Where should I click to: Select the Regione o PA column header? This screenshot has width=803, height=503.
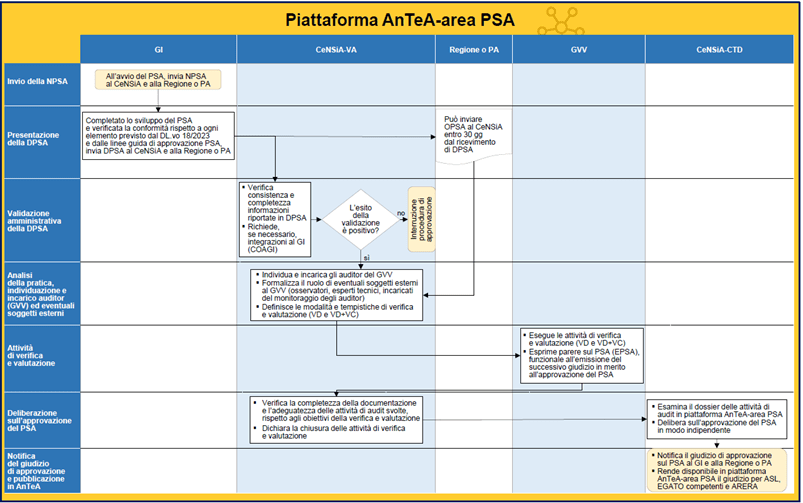pyautogui.click(x=474, y=50)
